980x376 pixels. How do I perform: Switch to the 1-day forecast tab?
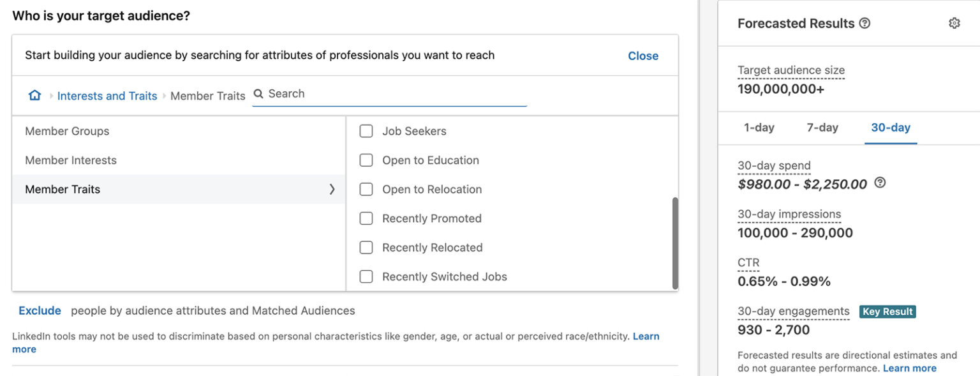tap(759, 127)
